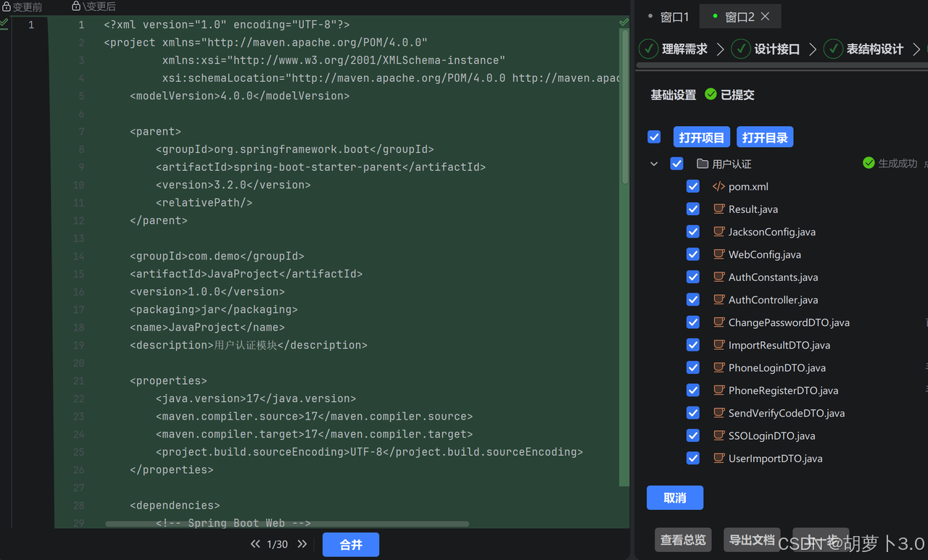Click the chevron after 设计接口 step
The image size is (928, 560).
point(813,49)
